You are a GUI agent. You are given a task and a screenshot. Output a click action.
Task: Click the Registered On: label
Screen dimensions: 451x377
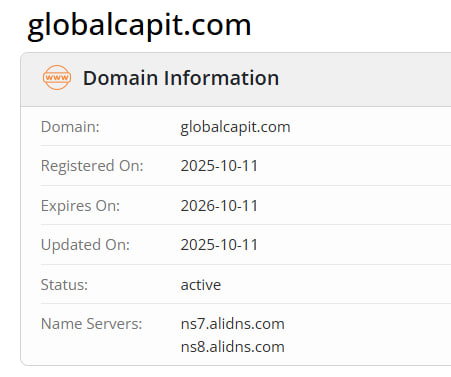[92, 166]
